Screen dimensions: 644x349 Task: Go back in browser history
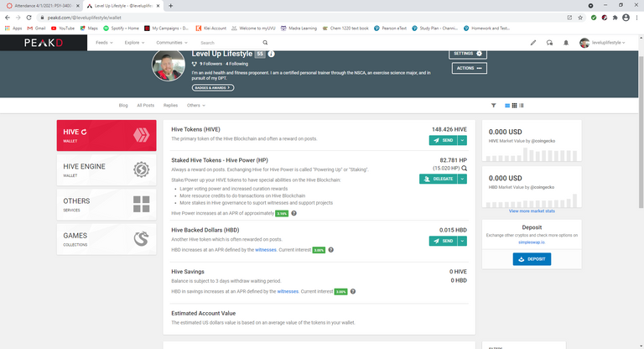coord(8,18)
